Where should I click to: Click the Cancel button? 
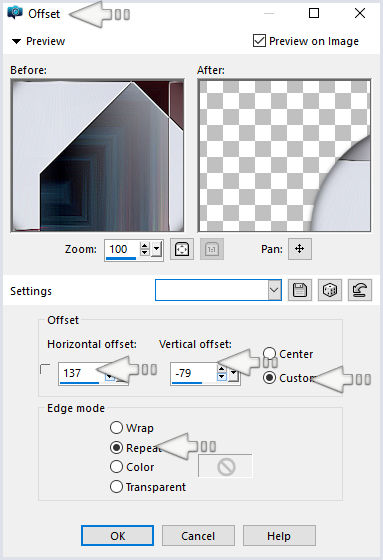(198, 535)
